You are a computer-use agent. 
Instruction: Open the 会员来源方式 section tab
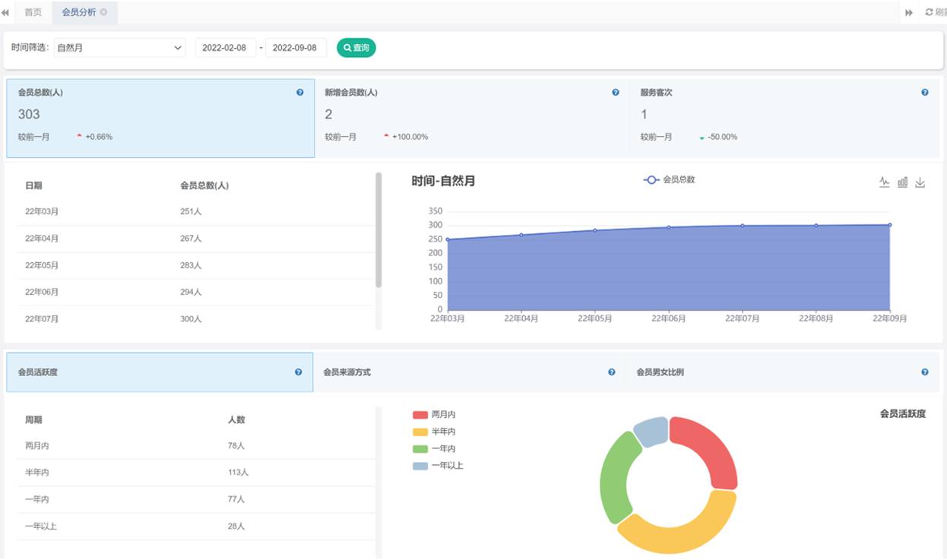469,372
